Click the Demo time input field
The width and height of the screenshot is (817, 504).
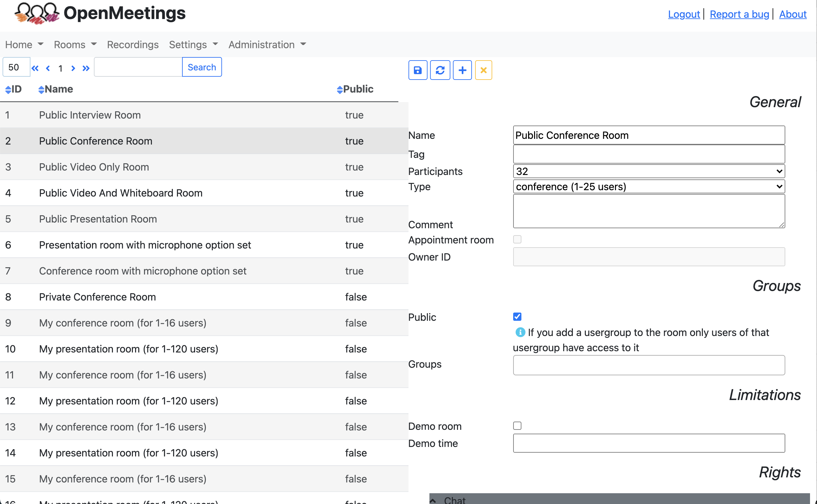pyautogui.click(x=649, y=443)
